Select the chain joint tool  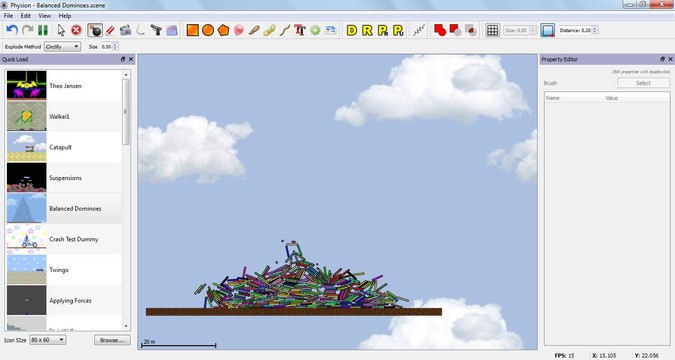[269, 30]
